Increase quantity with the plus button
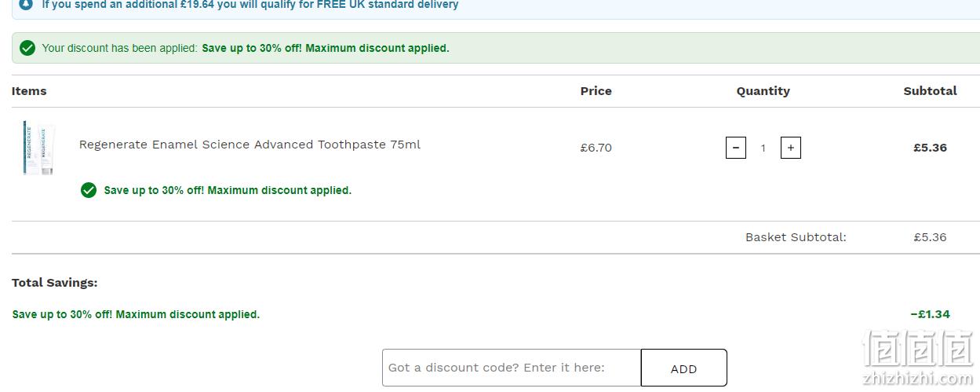The width and height of the screenshot is (980, 392). coord(790,148)
